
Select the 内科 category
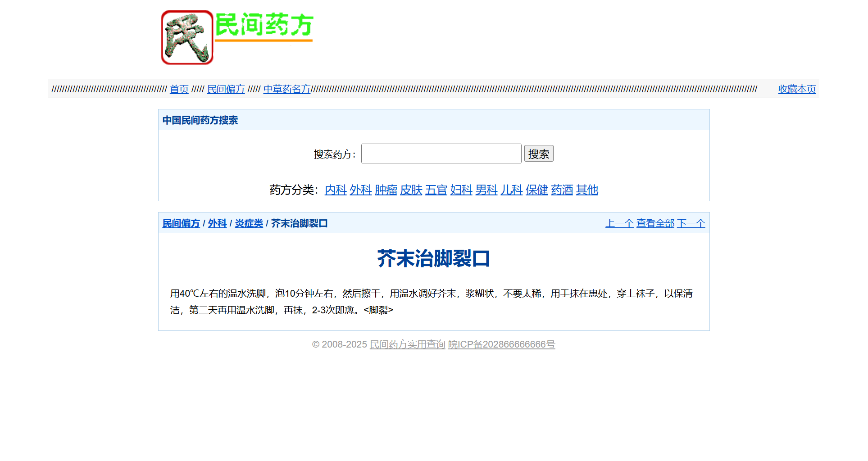pos(335,190)
